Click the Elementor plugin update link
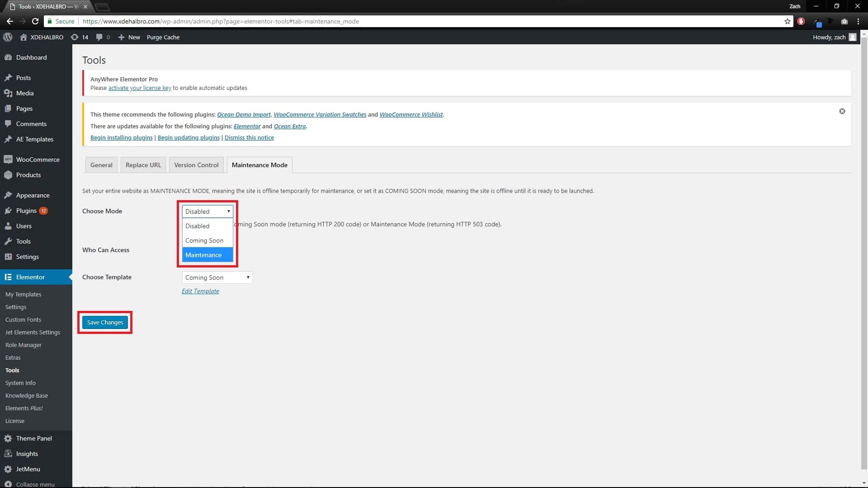This screenshot has height=488, width=868. (247, 126)
